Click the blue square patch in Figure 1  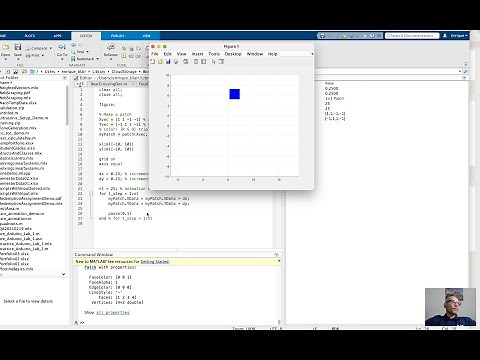pos(235,94)
